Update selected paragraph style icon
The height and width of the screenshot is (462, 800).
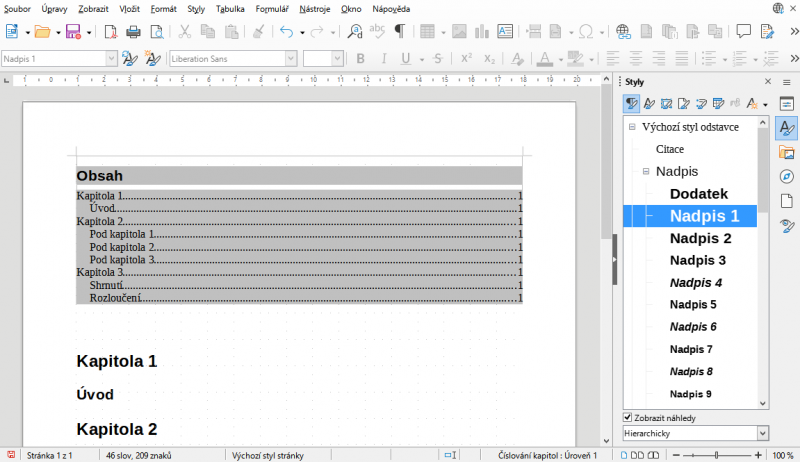(x=130, y=59)
